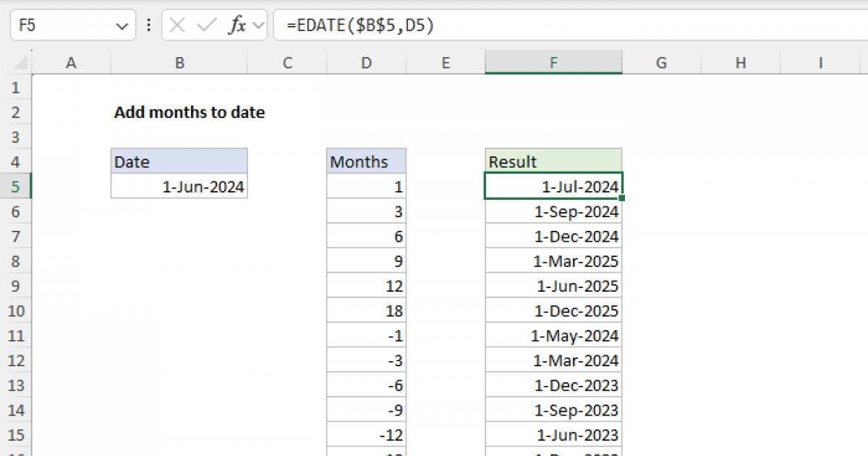Click the date cell 1-Jun-2024
The width and height of the screenshot is (868, 456).
(x=179, y=187)
